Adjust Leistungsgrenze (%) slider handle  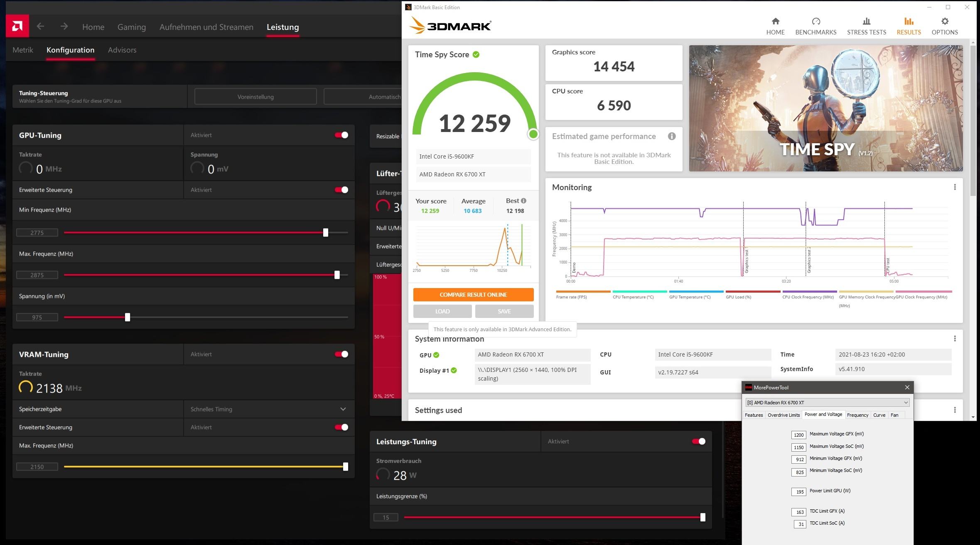pos(702,517)
